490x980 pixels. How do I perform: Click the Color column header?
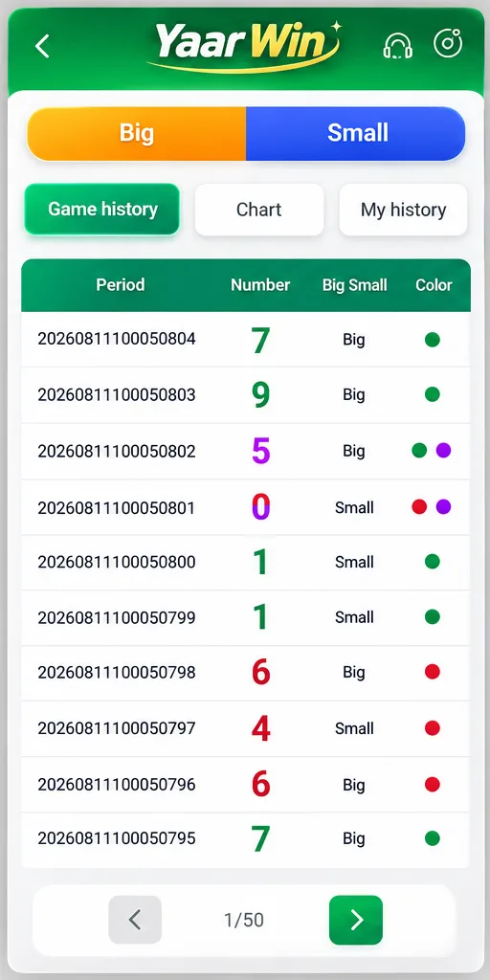(x=434, y=285)
